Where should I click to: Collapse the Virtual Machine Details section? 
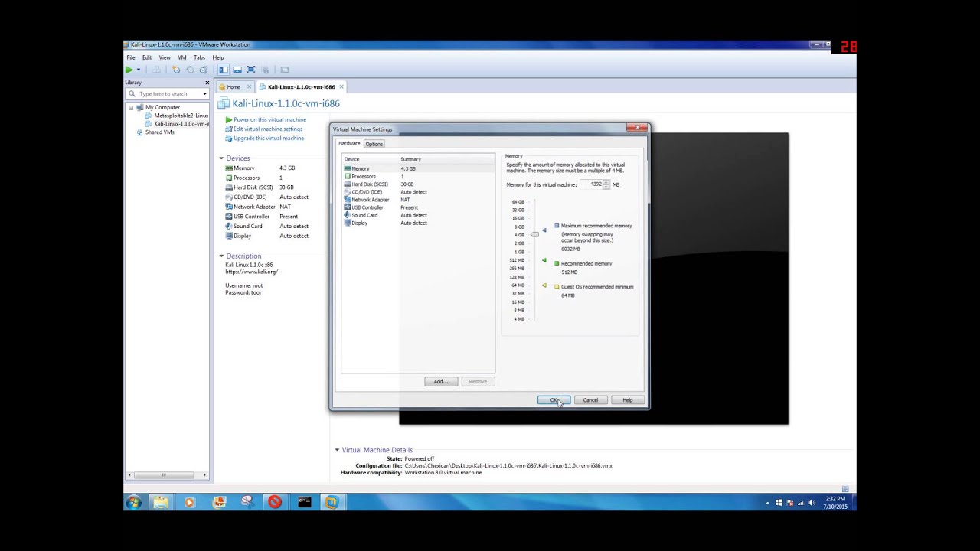(x=337, y=450)
